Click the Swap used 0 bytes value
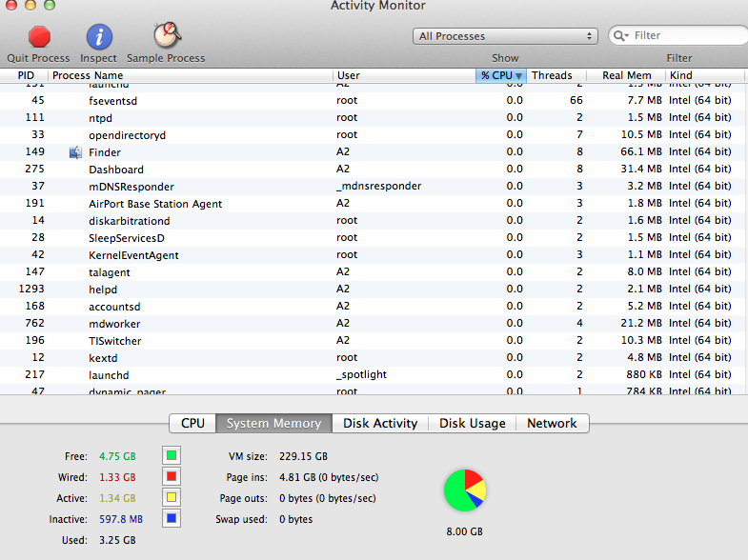This screenshot has width=748, height=560. [295, 519]
